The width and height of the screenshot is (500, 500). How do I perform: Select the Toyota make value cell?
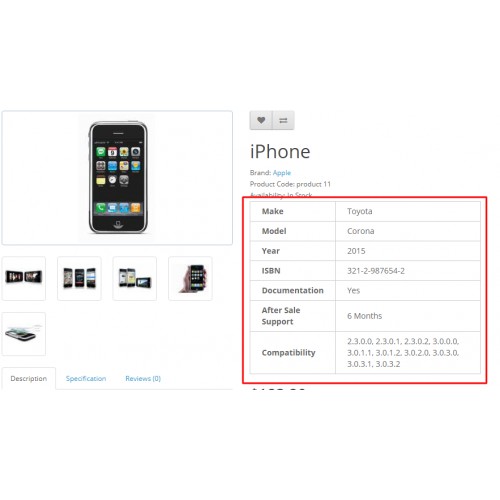point(408,211)
